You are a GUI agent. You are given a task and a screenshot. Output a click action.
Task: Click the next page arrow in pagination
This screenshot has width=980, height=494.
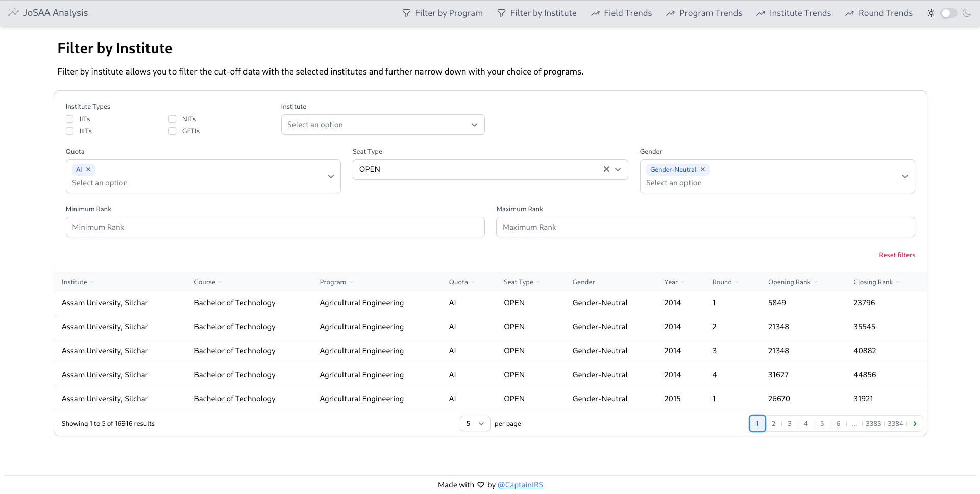(x=915, y=423)
